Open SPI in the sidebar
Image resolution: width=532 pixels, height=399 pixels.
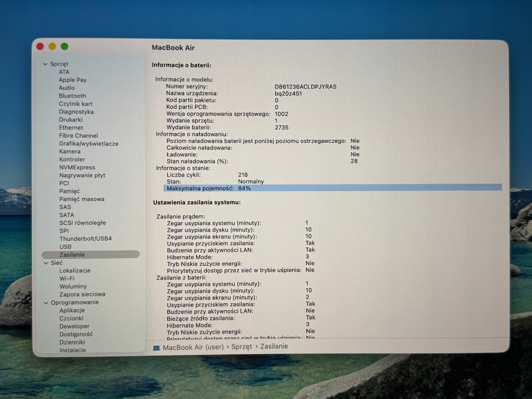click(x=64, y=231)
